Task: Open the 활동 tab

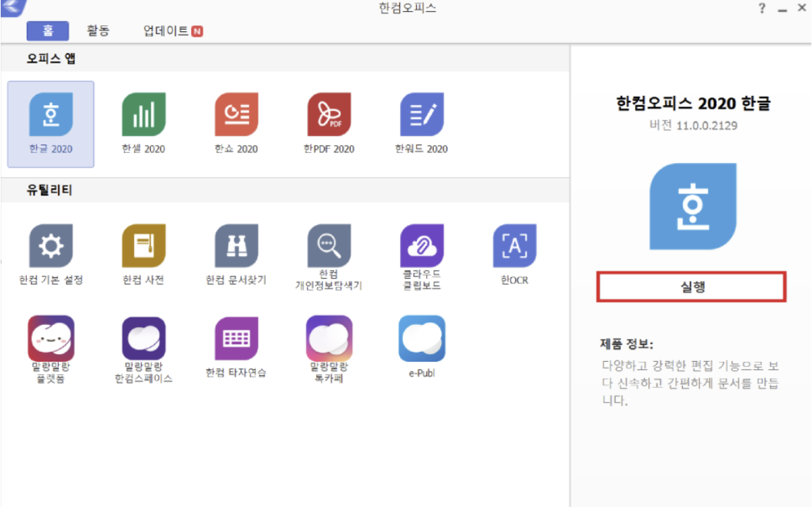Action: 98,31
